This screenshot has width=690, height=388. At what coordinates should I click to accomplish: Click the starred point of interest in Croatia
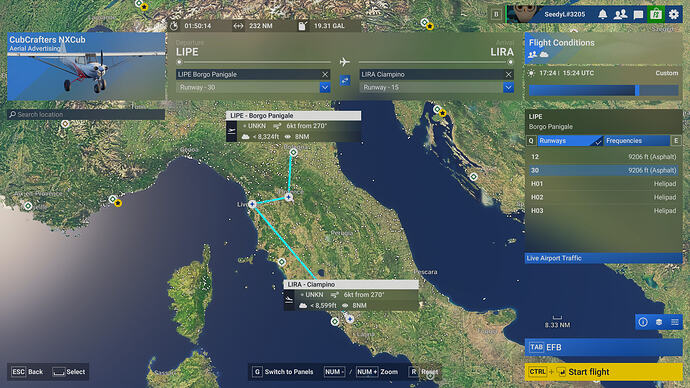click(443, 113)
